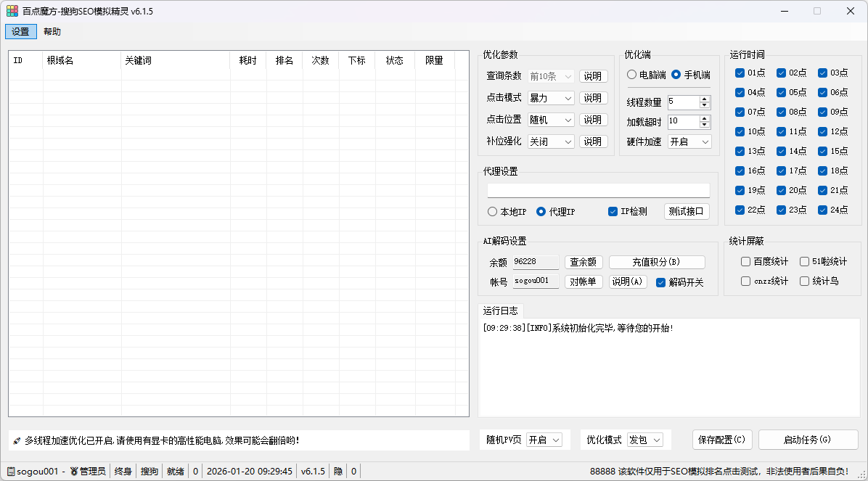Image resolution: width=868 pixels, height=481 pixels.
Task: Click the 充值积分(B) button
Action: tap(656, 262)
